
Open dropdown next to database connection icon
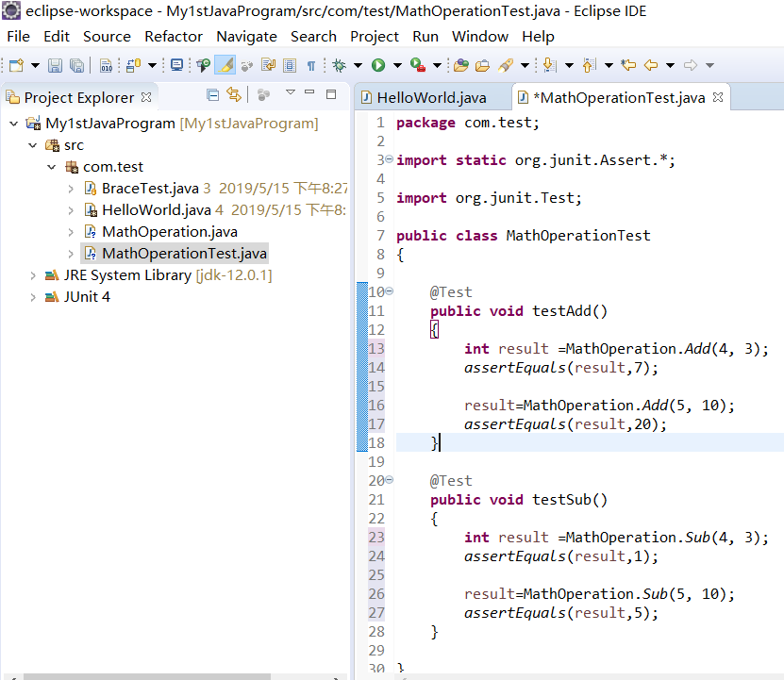click(153, 65)
